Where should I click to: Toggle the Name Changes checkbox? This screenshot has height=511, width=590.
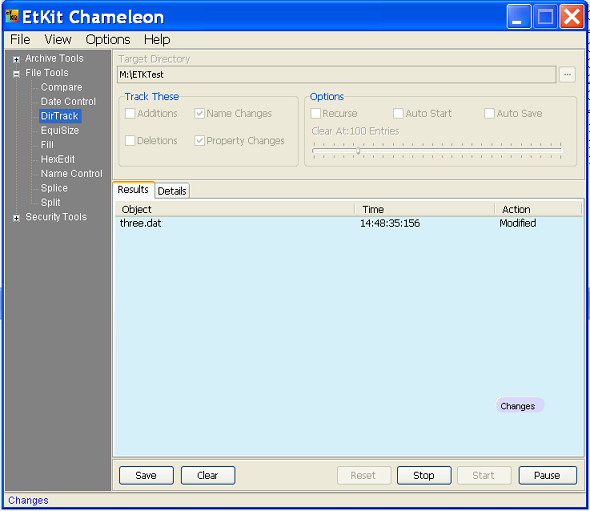199,113
